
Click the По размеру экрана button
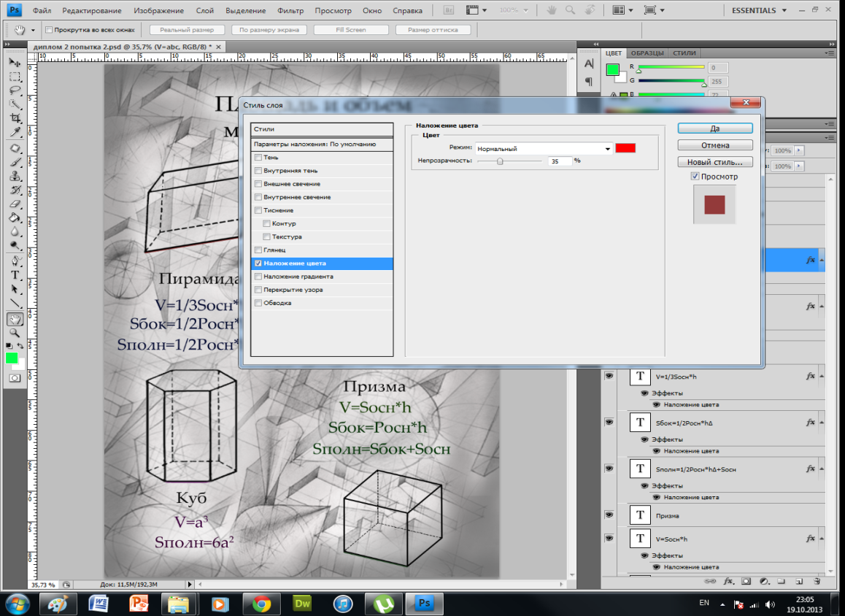(x=269, y=30)
